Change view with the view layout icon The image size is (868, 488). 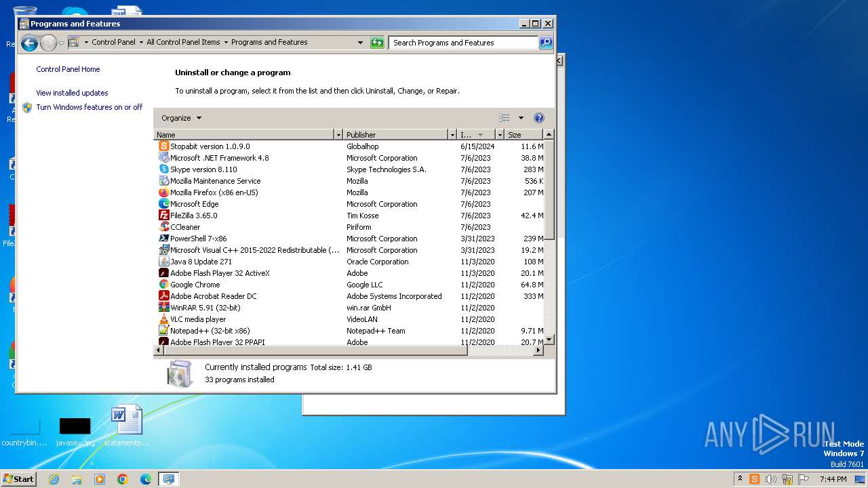coord(505,118)
